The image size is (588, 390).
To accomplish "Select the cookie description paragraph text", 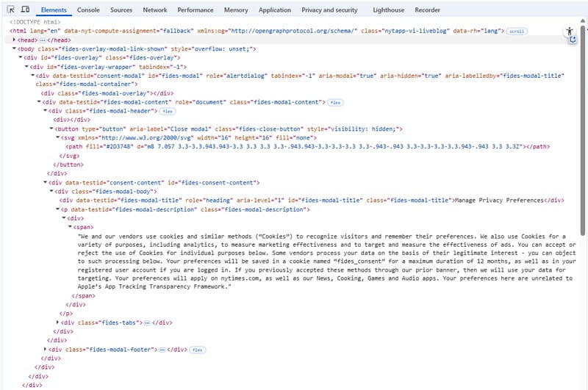I will tap(326, 261).
